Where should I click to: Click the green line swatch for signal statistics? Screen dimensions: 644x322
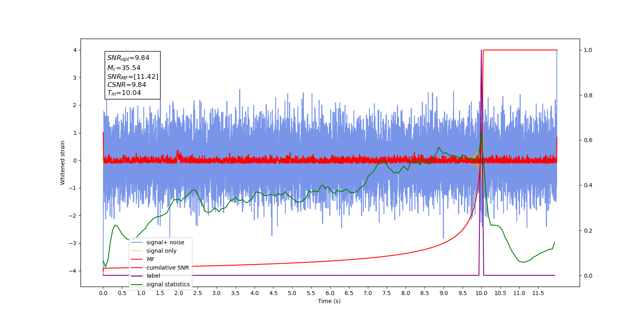(137, 284)
